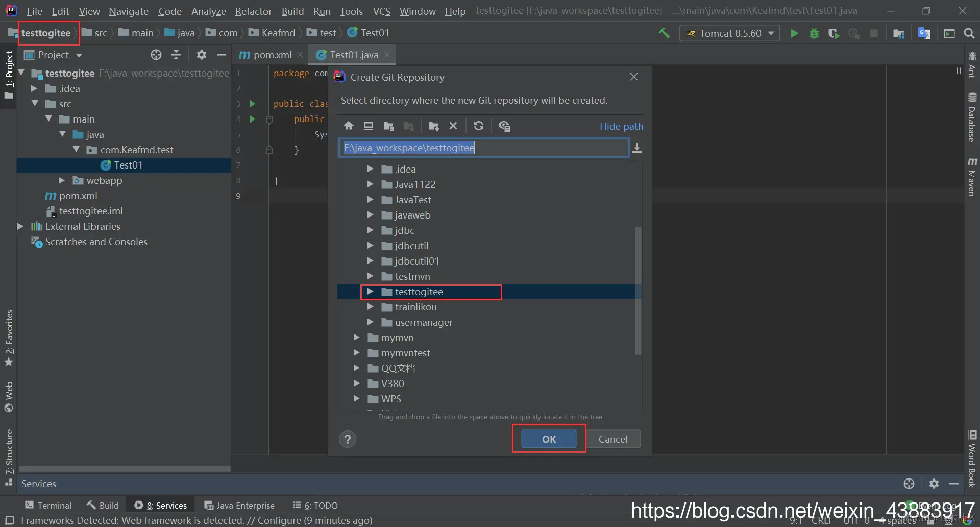The width and height of the screenshot is (980, 527).
Task: Run the Tomcat configuration with green play
Action: [x=794, y=33]
